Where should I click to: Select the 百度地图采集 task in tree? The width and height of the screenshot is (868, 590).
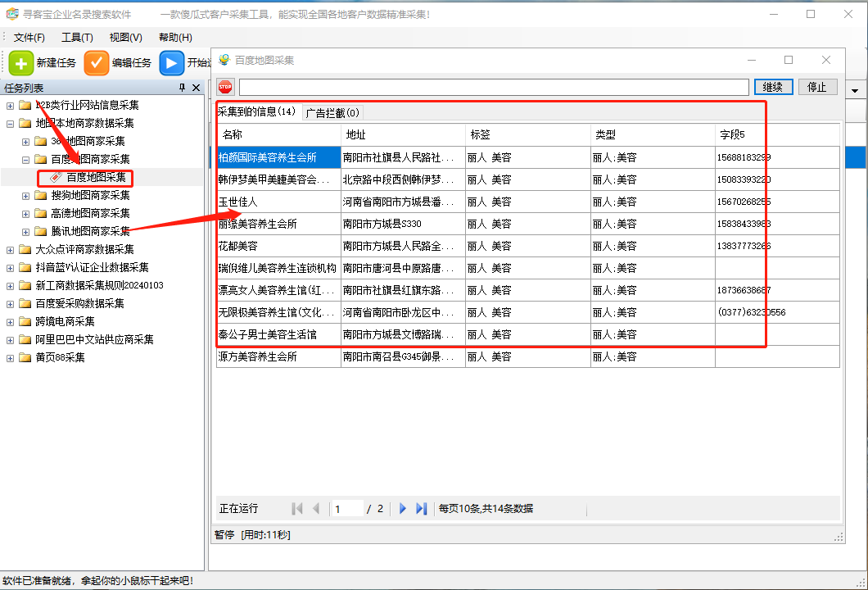click(96, 177)
